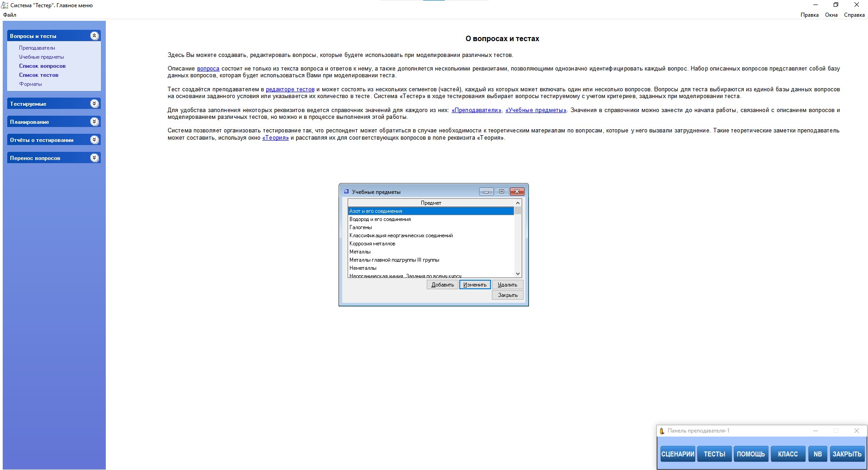The image size is (868, 470).
Task: Expand the Планирование section chevron
Action: coord(94,122)
